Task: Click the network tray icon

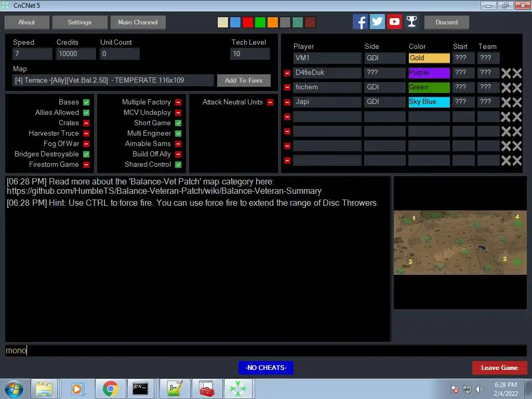Action: pyautogui.click(x=467, y=389)
